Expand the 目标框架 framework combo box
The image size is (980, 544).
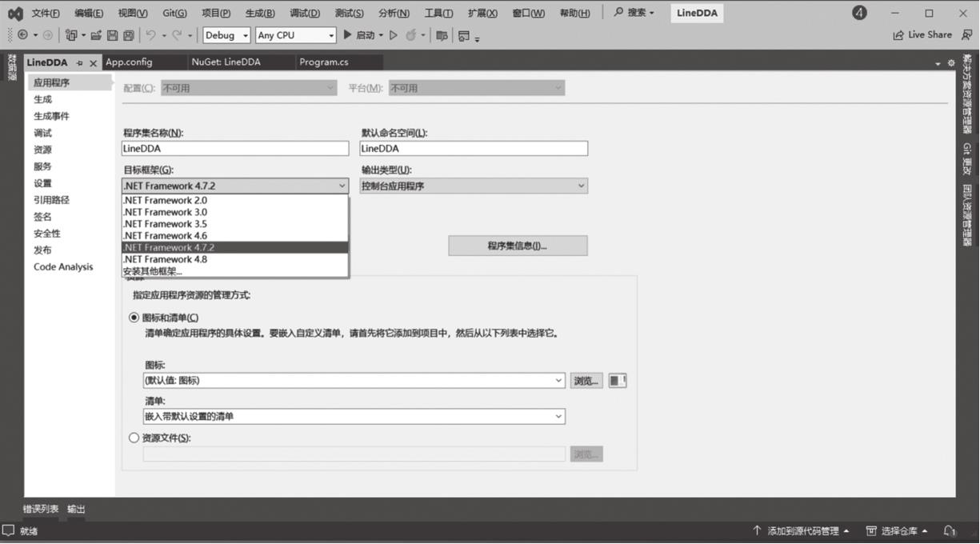click(235, 186)
